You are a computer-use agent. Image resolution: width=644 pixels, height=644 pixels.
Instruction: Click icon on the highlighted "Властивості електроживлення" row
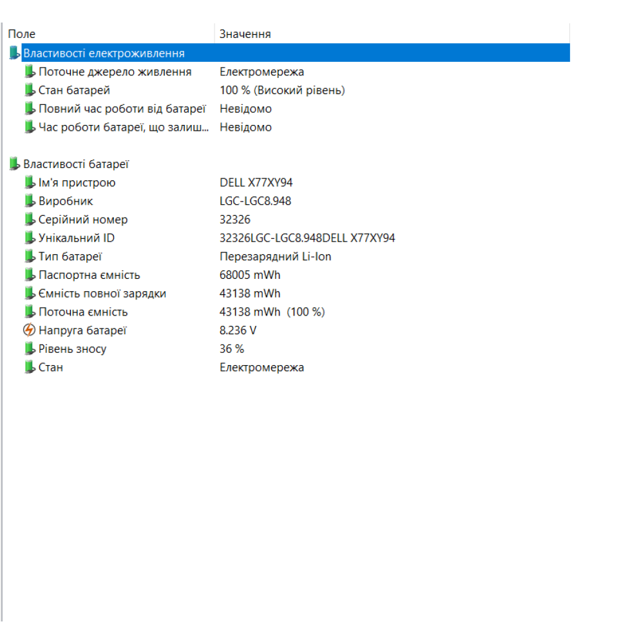[x=14, y=53]
